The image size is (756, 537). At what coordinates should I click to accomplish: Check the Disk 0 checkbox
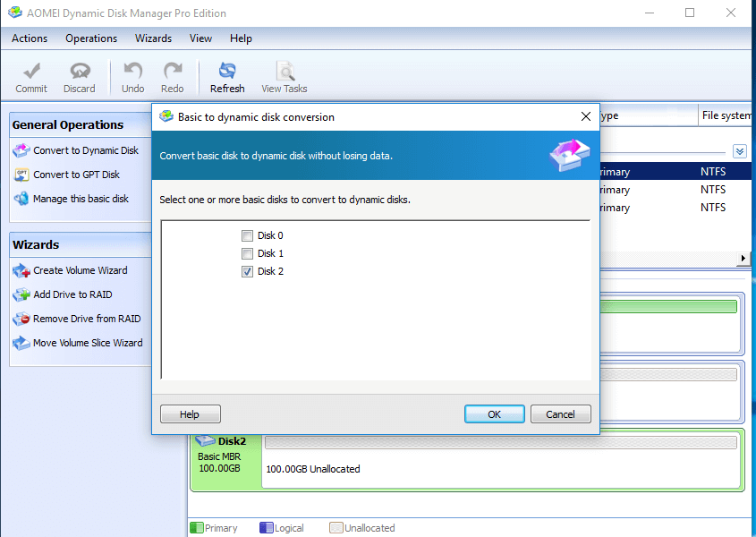click(247, 235)
